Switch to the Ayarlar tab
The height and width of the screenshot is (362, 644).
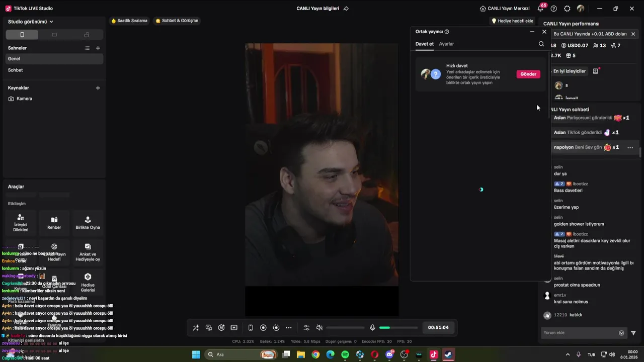[x=446, y=44]
